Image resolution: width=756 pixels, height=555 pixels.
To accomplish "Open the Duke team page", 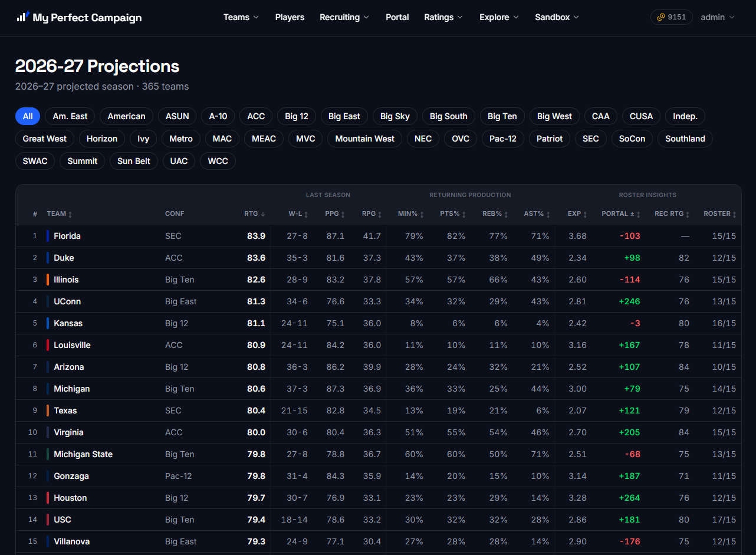I will coord(64,258).
